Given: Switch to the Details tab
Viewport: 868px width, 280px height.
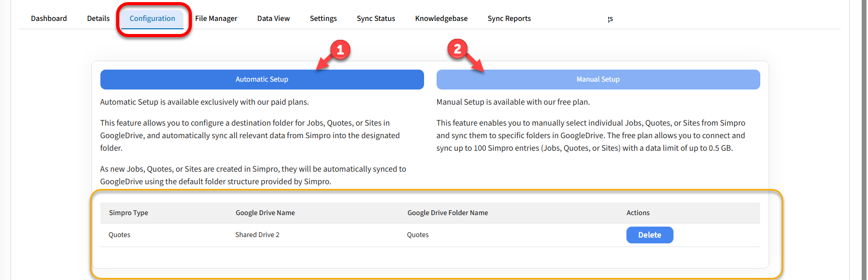Looking at the screenshot, I should (x=98, y=18).
